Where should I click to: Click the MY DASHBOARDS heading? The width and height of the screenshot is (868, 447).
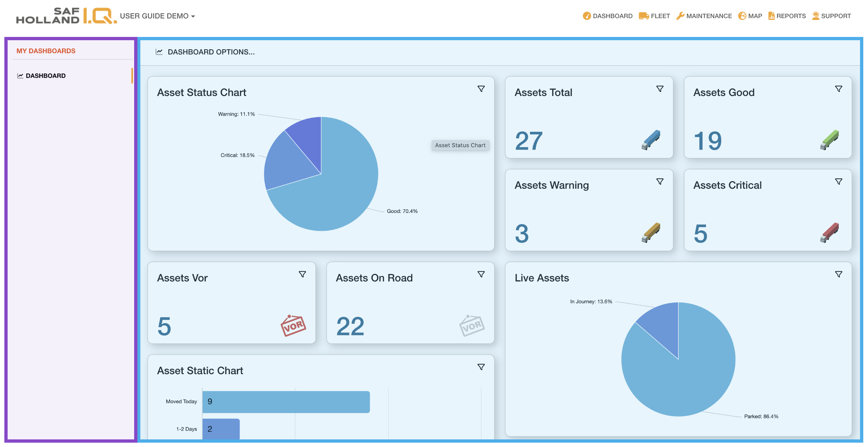pos(46,51)
